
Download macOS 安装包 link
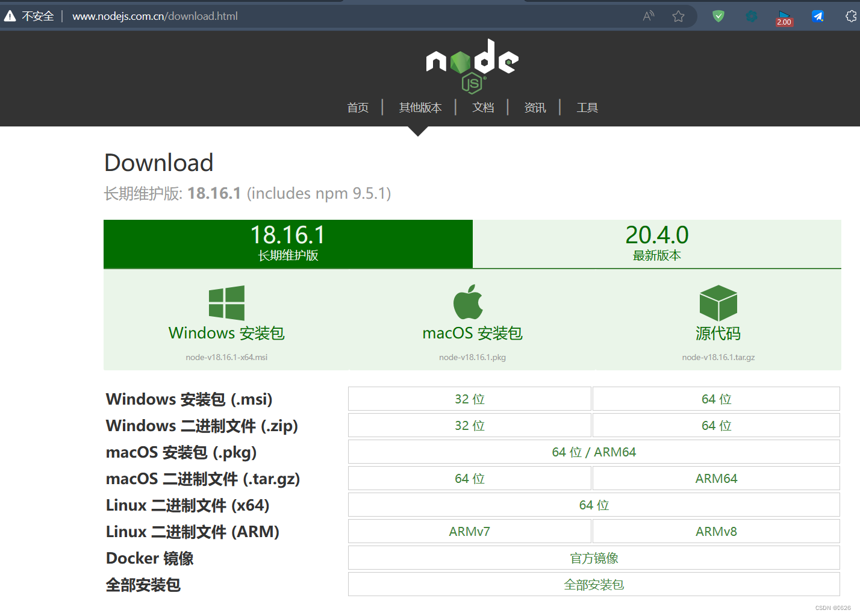[473, 333]
